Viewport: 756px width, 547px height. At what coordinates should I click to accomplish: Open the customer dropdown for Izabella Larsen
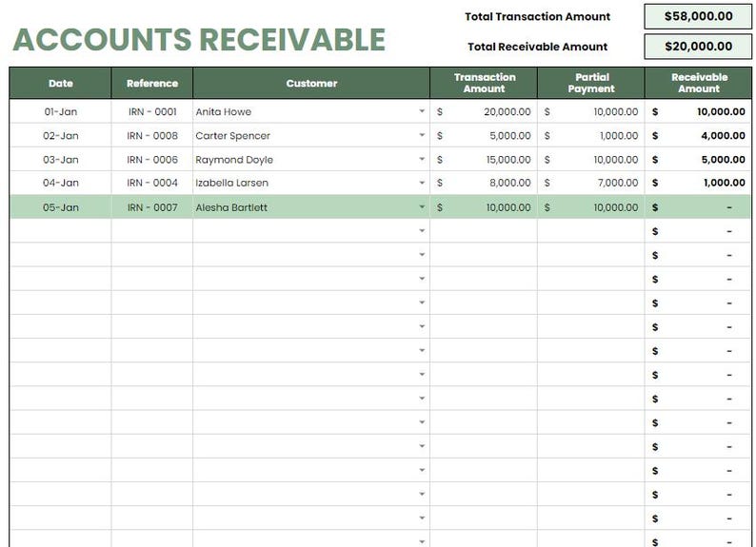click(422, 183)
